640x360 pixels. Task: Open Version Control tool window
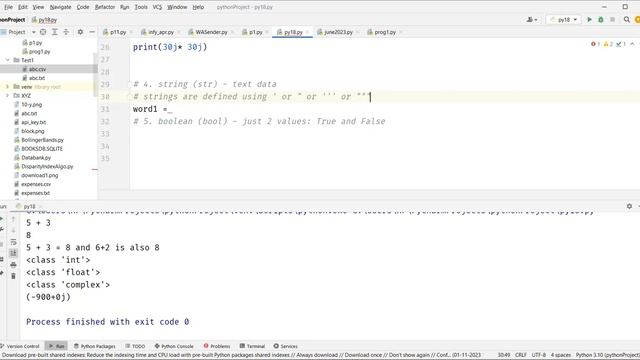point(20,346)
